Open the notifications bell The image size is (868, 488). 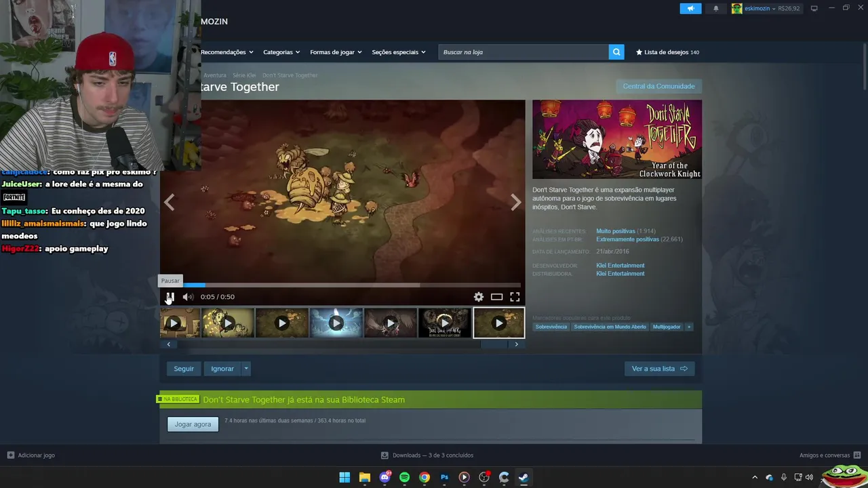(716, 8)
